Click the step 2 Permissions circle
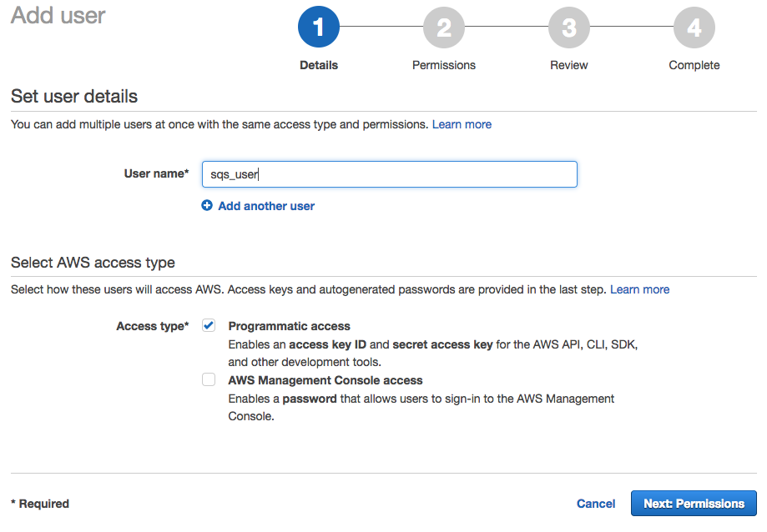This screenshot has width=767, height=532. [444, 27]
